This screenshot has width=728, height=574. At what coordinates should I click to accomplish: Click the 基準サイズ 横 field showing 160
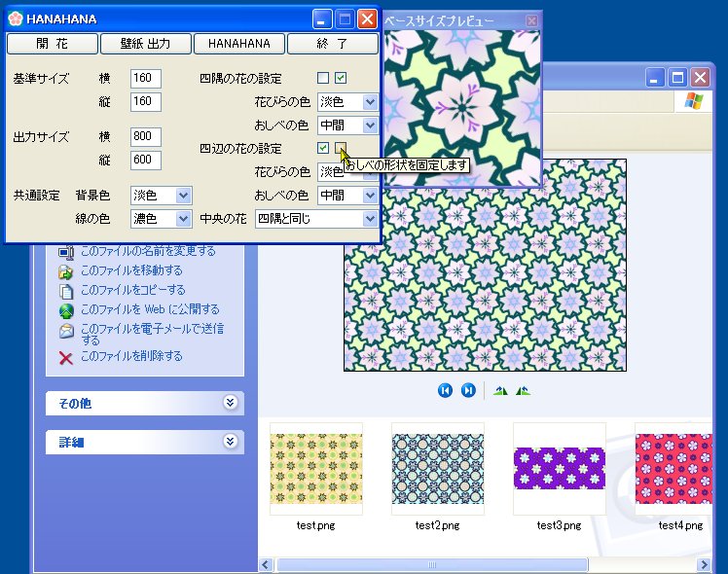(146, 79)
